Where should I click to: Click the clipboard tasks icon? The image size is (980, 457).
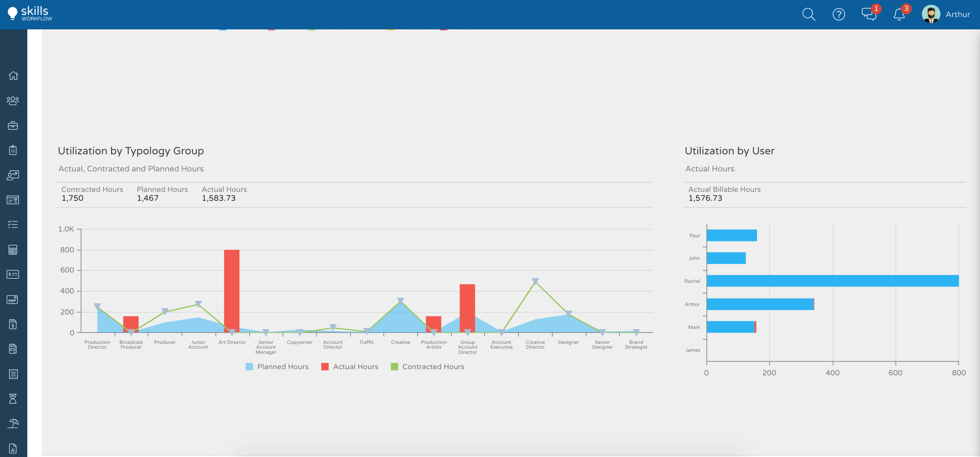coord(13,150)
